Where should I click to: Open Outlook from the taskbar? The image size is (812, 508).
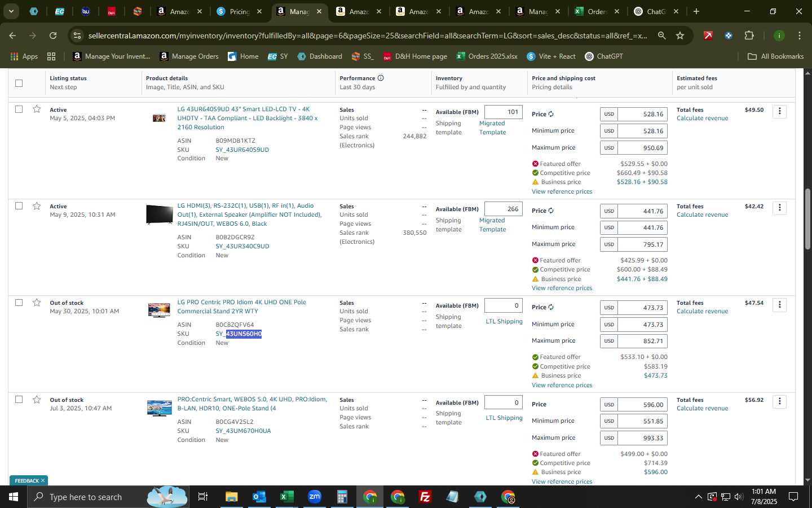pyautogui.click(x=259, y=497)
